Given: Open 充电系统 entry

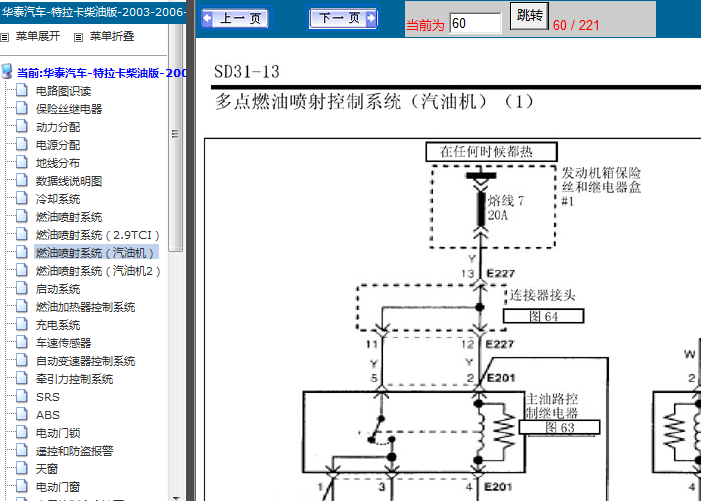Looking at the screenshot, I should [x=58, y=325].
